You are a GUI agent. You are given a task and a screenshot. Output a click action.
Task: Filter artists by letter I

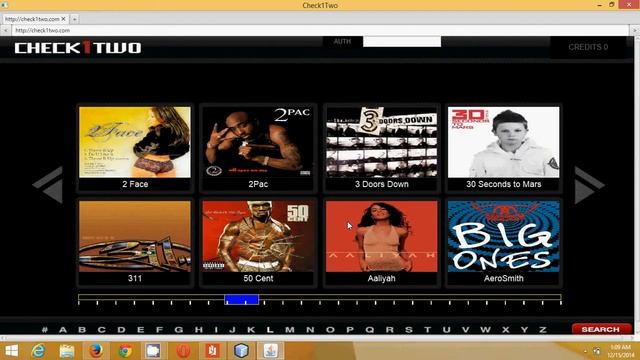pos(216,329)
